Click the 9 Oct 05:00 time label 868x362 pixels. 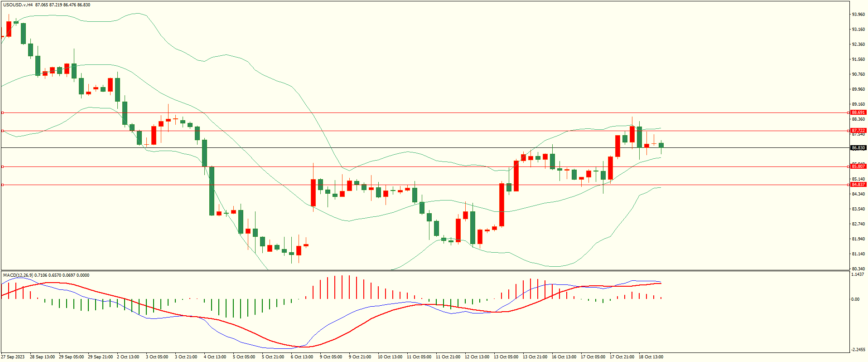pos(331,357)
